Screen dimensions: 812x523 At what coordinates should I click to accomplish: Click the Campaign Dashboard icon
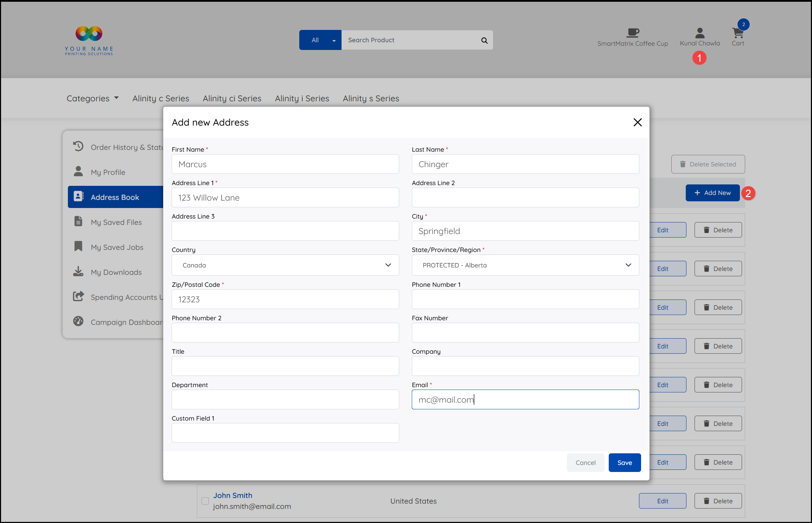(78, 322)
